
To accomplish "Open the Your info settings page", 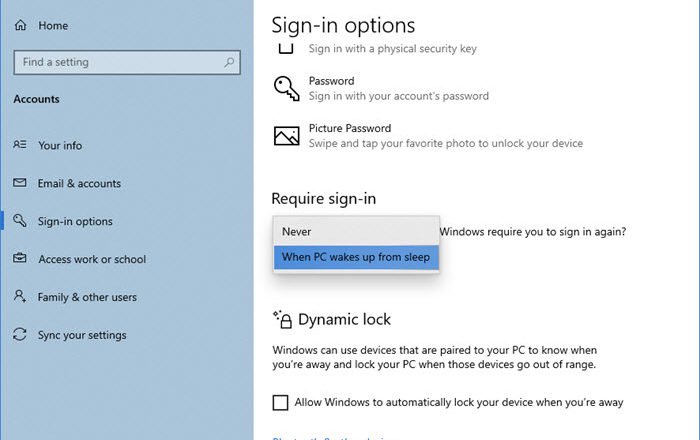I will pos(60,145).
